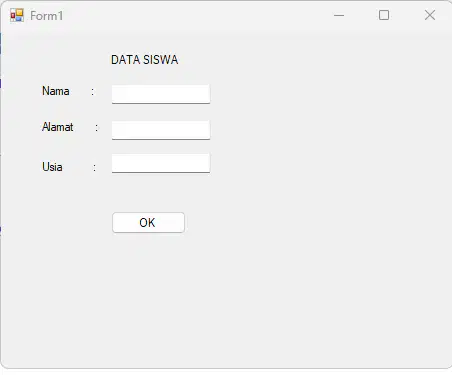The width and height of the screenshot is (452, 375).
Task: Click the Usia label
Action: click(x=52, y=167)
